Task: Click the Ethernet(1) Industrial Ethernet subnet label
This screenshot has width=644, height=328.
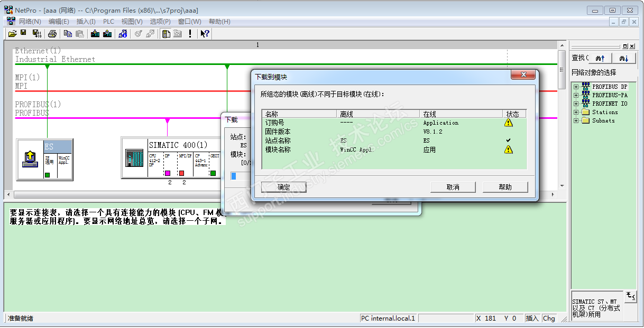Action: [x=55, y=55]
